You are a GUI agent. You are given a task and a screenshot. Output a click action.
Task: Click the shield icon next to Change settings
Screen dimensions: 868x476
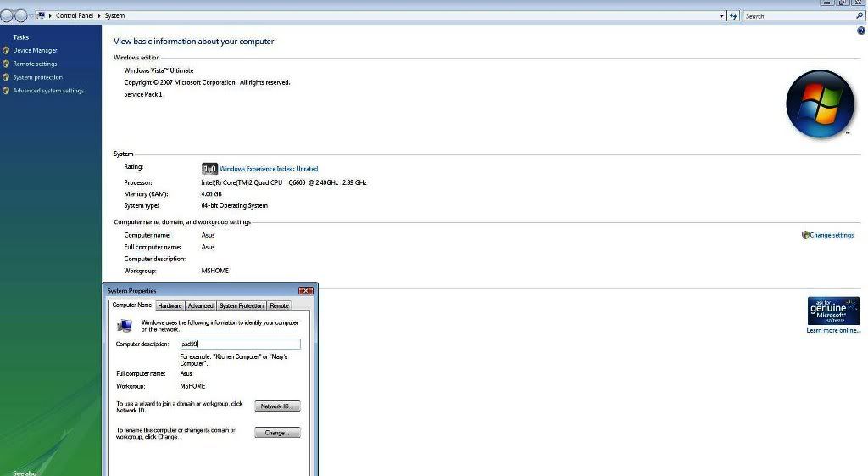click(x=805, y=235)
